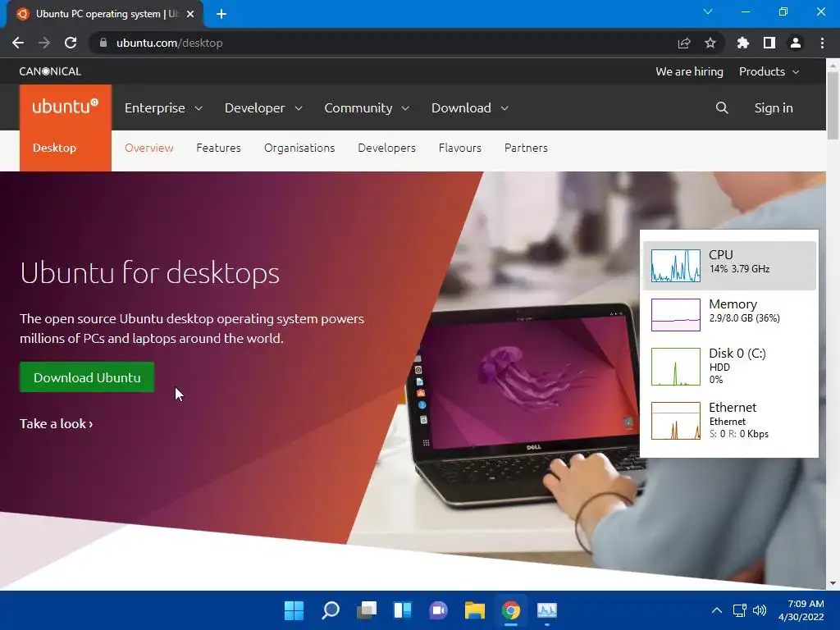The width and height of the screenshot is (840, 630).
Task: Expand the Download menu
Action: click(x=470, y=107)
